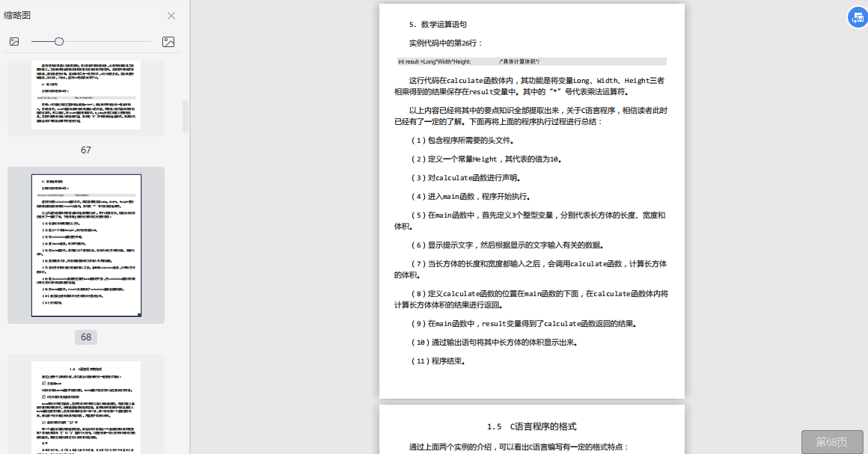
Task: Click the small thumbnail size icon
Action: click(x=14, y=42)
